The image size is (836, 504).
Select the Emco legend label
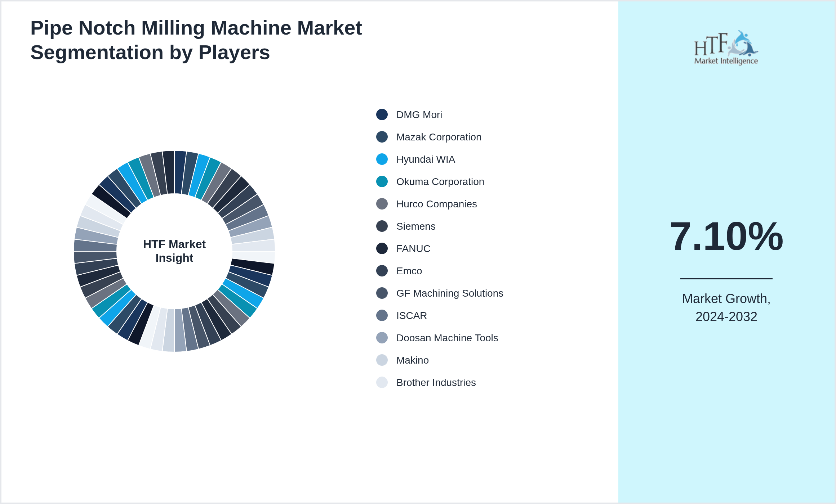pyautogui.click(x=409, y=271)
